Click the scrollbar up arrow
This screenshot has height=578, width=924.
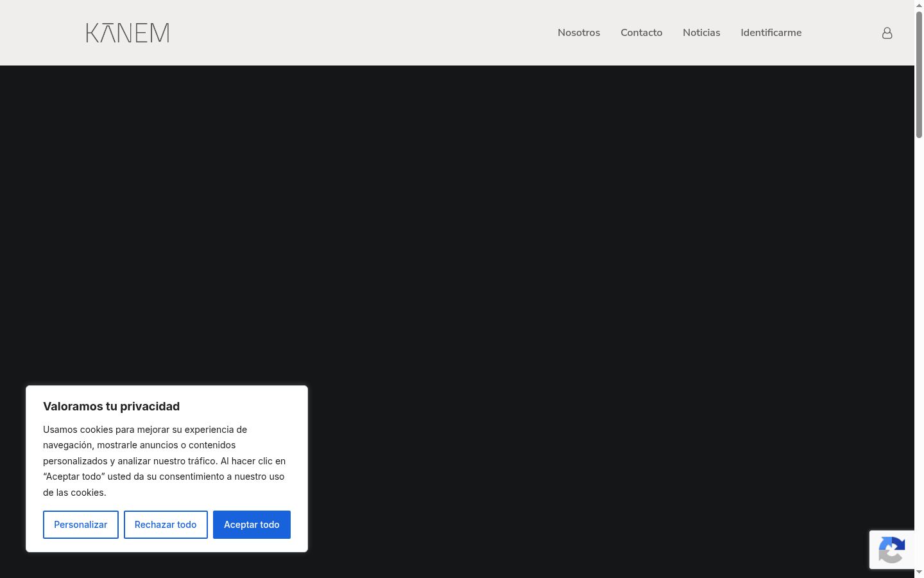click(919, 5)
